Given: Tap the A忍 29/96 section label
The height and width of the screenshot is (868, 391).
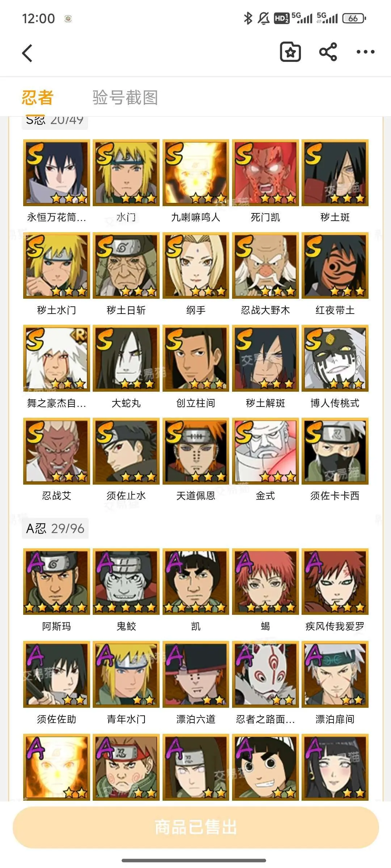Looking at the screenshot, I should point(55,529).
